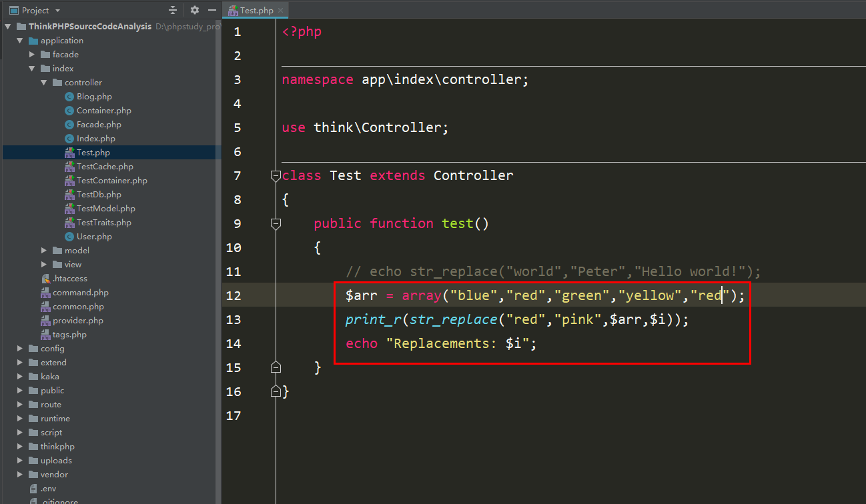Click the Test.php tab file icon
This screenshot has width=866, height=504.
tap(233, 10)
